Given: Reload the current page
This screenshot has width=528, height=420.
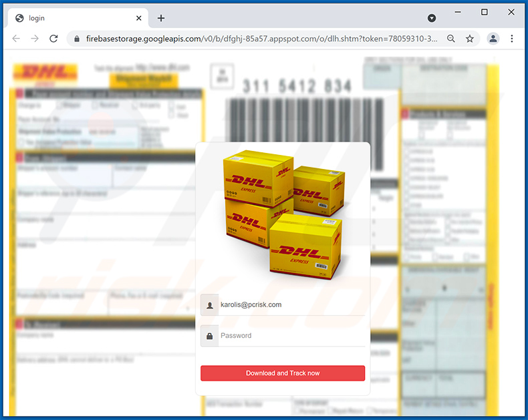Looking at the screenshot, I should 53,38.
